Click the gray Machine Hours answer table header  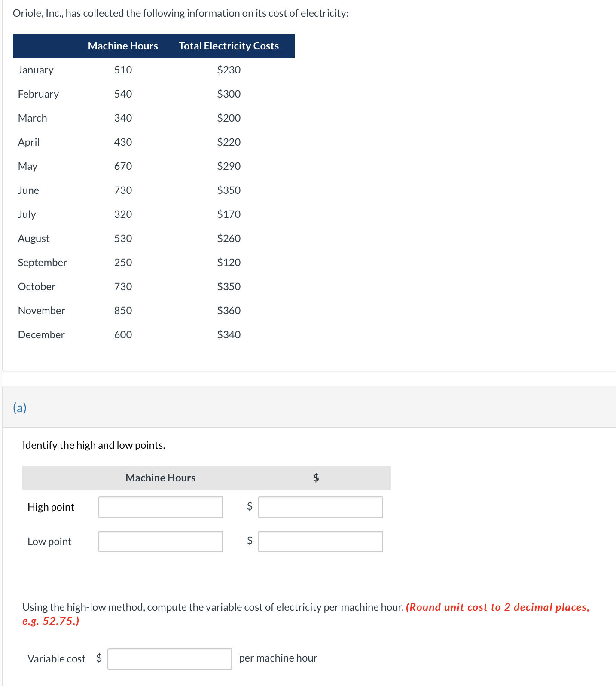point(160,478)
